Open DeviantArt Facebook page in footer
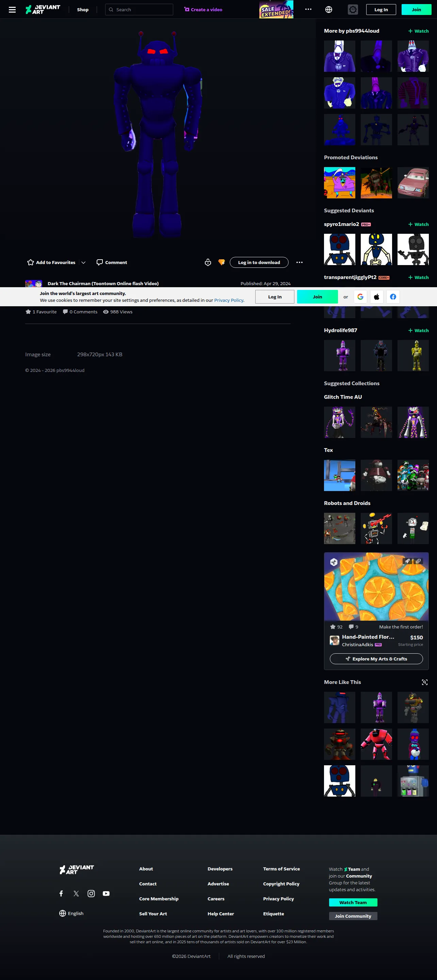Image resolution: width=437 pixels, height=980 pixels. pos(61,894)
